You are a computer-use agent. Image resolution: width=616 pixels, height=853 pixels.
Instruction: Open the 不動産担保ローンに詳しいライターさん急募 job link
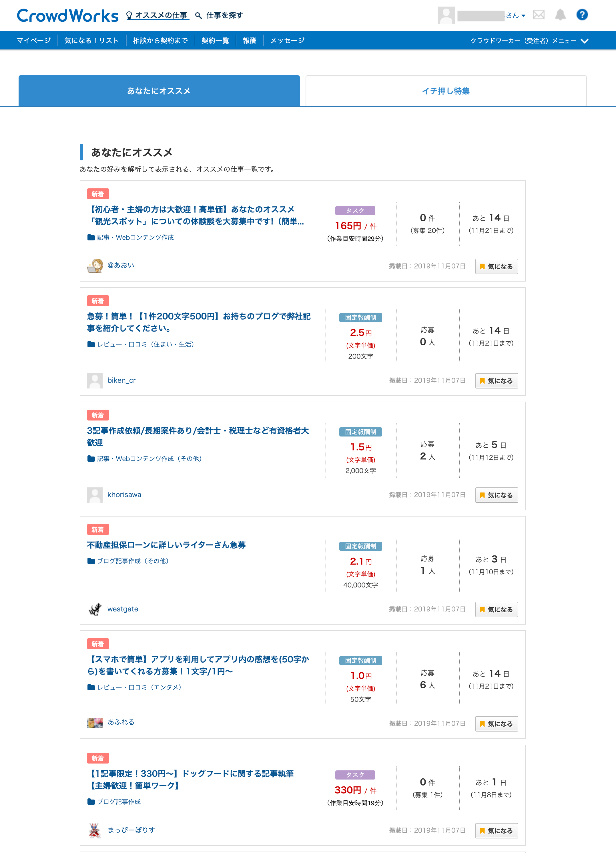point(166,545)
